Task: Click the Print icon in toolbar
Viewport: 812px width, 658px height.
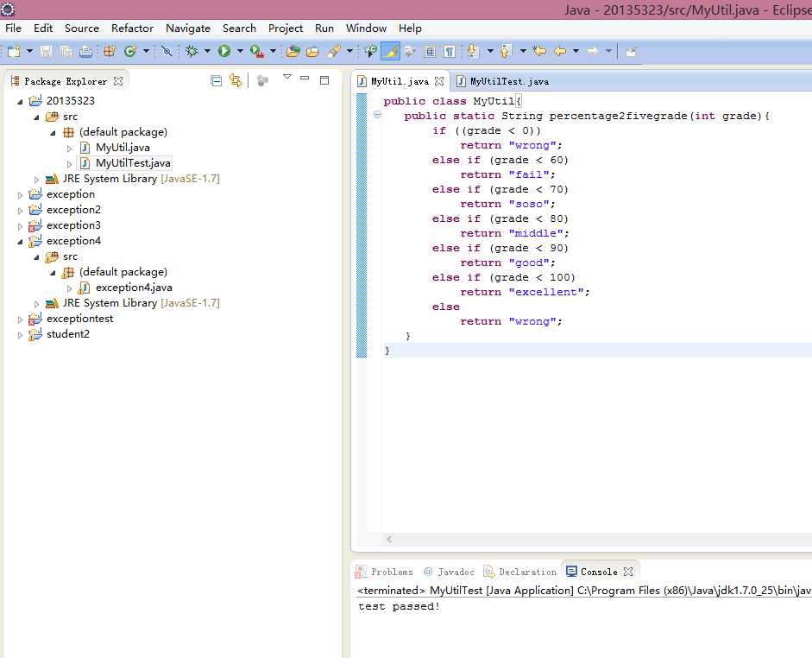Action: (x=85, y=51)
